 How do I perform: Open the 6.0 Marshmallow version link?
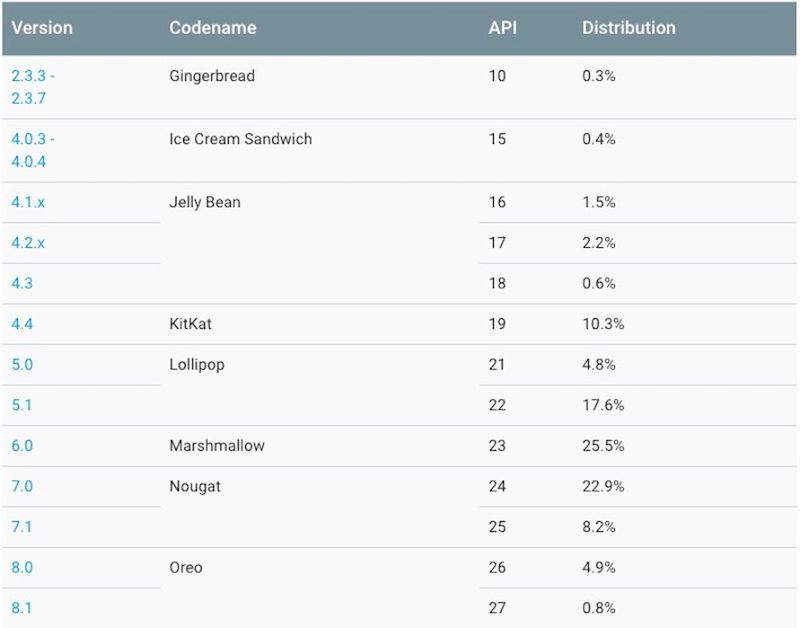[22, 446]
